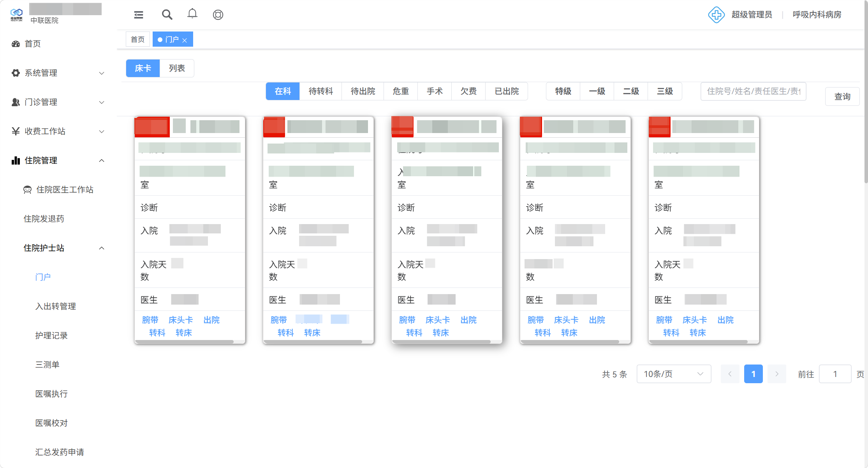The height and width of the screenshot is (468, 868).
Task: Click 腕带 link on the first bed card
Action: point(150,320)
